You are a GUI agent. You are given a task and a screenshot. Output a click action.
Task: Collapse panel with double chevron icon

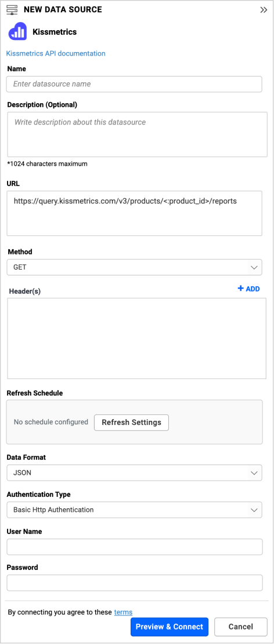264,10
